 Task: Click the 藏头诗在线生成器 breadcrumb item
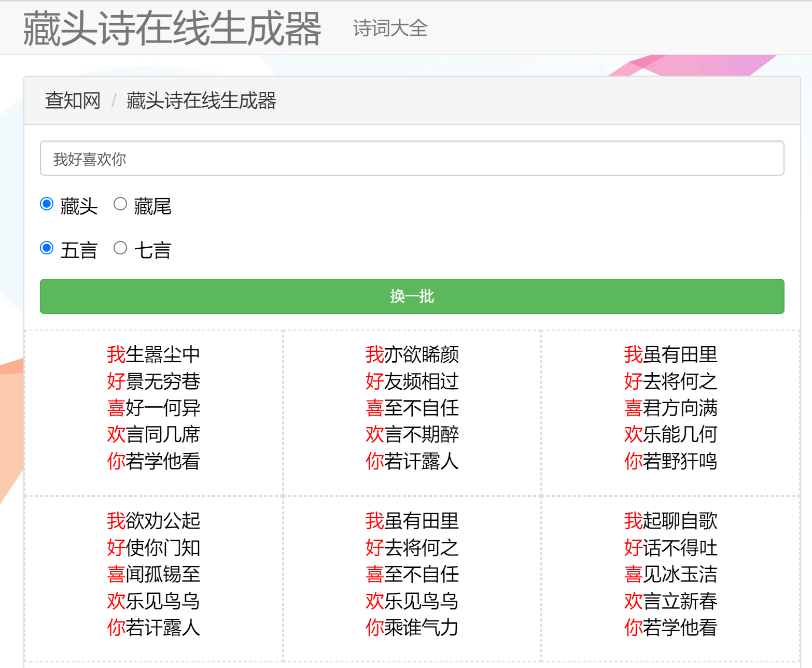[201, 101]
